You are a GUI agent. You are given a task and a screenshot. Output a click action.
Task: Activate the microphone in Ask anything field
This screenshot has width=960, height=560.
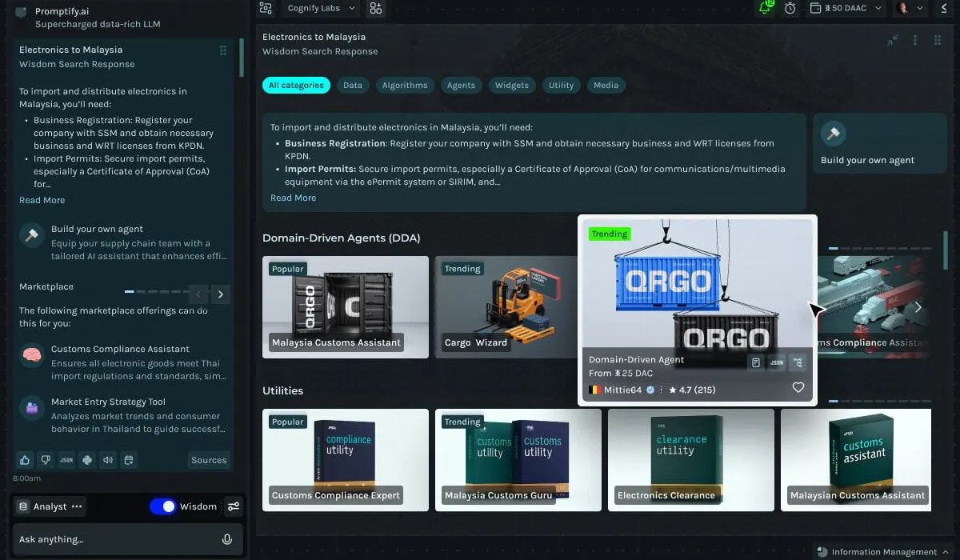pyautogui.click(x=226, y=539)
